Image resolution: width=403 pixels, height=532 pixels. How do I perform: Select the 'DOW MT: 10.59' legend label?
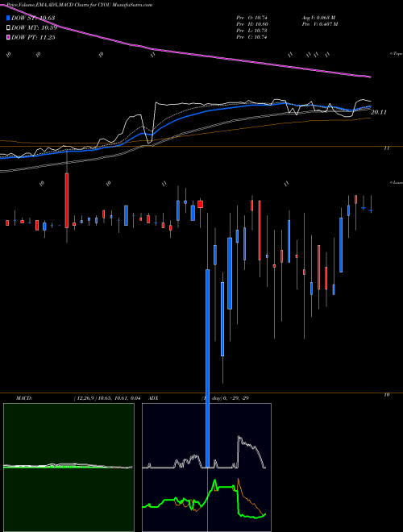34,28
